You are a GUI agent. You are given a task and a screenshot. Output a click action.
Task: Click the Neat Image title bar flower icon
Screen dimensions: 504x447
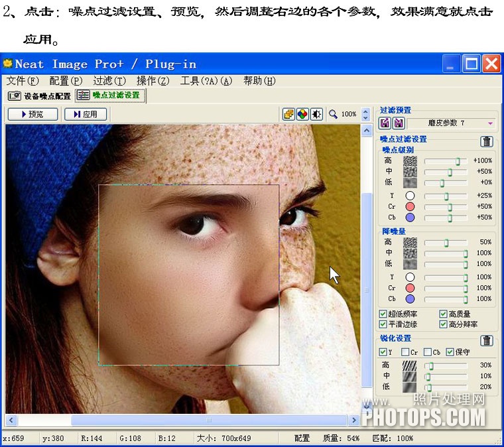pyautogui.click(x=8, y=63)
